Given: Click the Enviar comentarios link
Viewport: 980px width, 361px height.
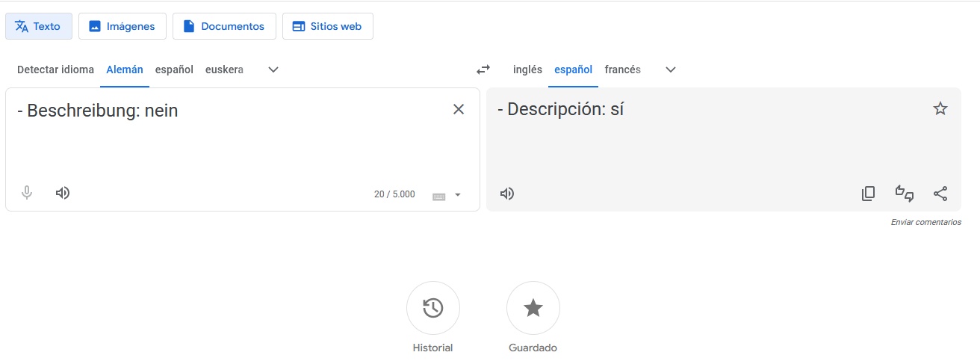Looking at the screenshot, I should (926, 223).
